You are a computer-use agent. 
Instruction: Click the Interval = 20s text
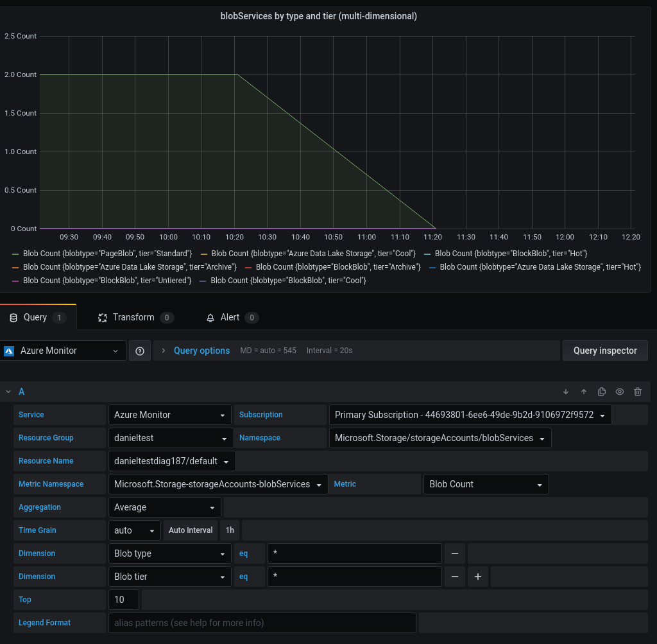coord(329,351)
